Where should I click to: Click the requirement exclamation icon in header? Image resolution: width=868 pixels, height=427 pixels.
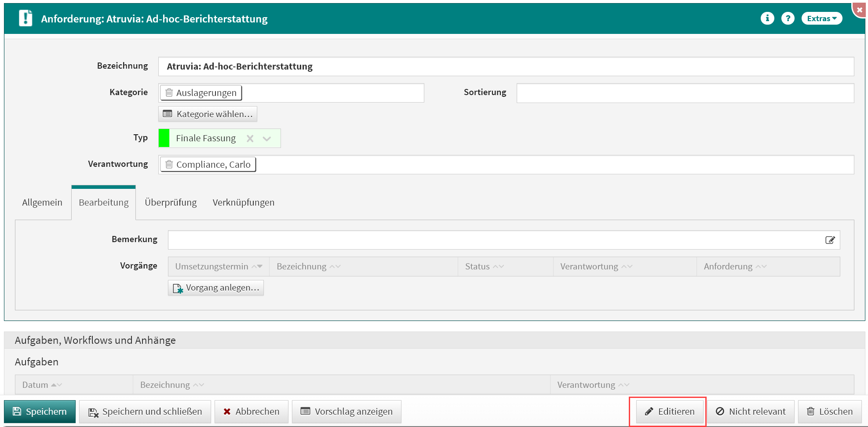(x=26, y=18)
